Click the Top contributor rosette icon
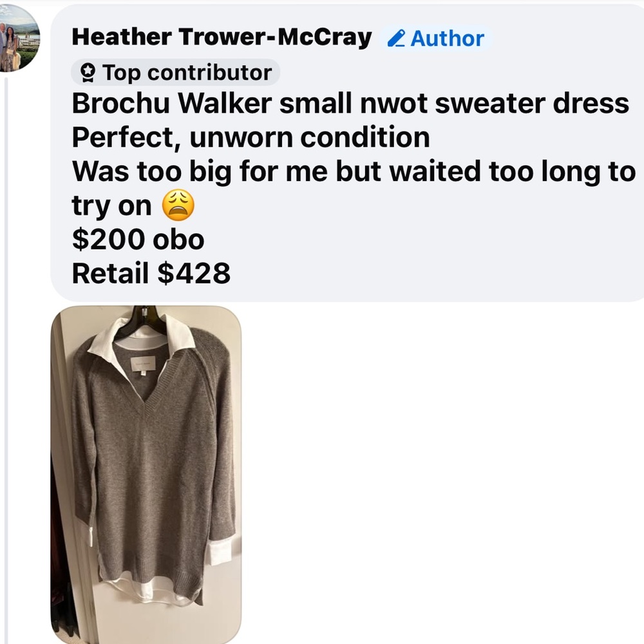644x644 pixels. [x=88, y=73]
